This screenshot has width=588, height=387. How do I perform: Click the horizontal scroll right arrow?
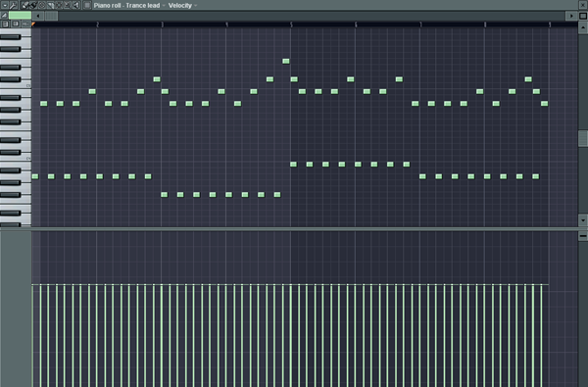571,16
